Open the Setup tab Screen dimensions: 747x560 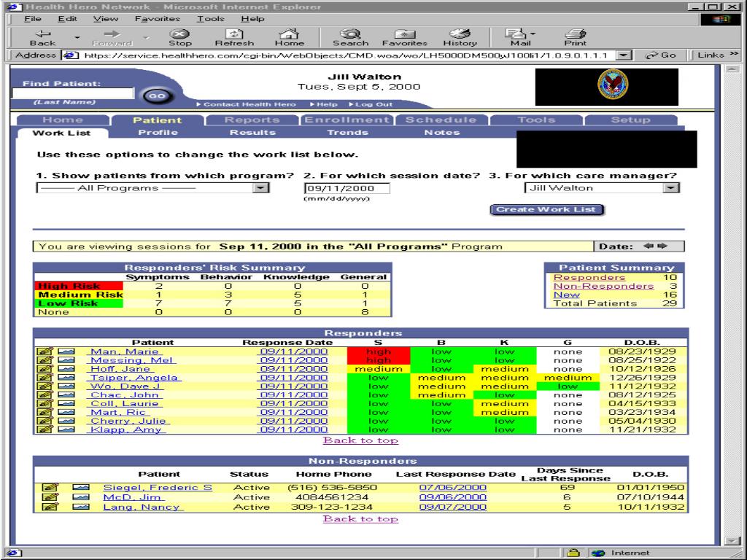click(631, 120)
